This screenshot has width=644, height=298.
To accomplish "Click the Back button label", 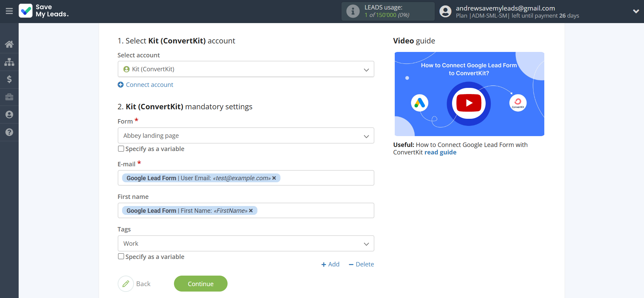I will pyautogui.click(x=143, y=284).
